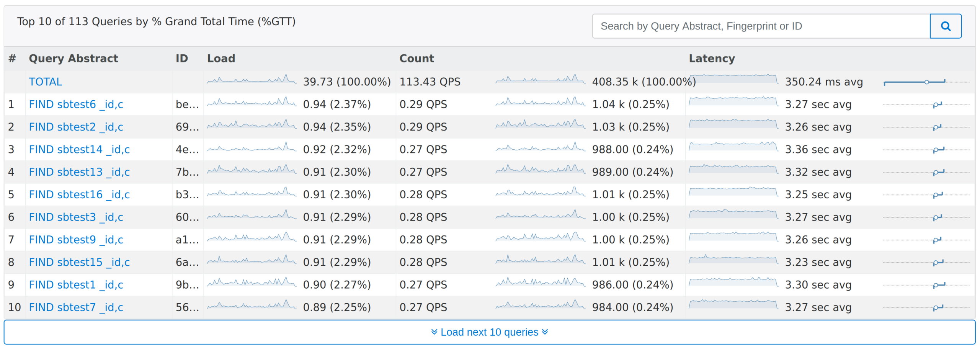Sort the table by the Load column

click(221, 58)
